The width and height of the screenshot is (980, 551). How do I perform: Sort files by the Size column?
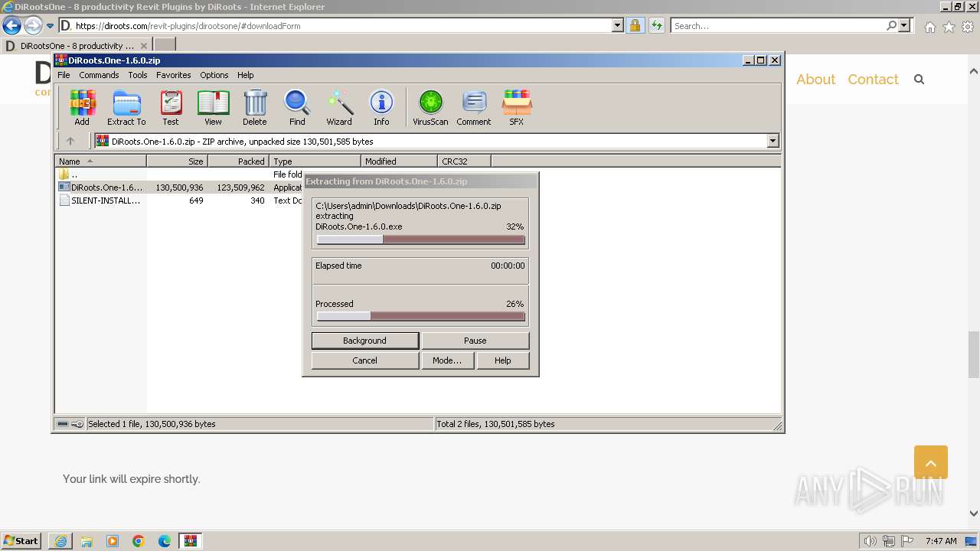coord(177,161)
